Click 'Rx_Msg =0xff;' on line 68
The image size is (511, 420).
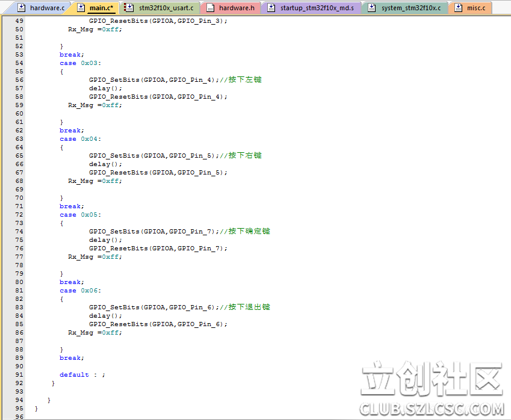click(95, 181)
